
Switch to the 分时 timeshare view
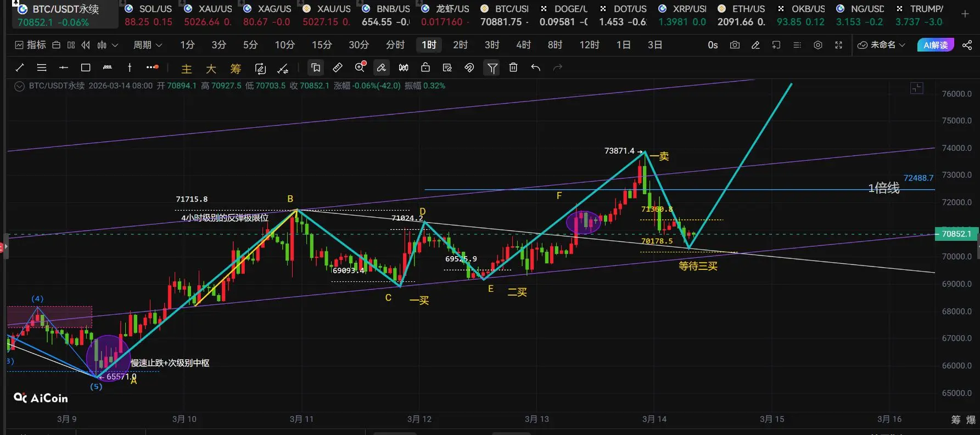coord(395,45)
